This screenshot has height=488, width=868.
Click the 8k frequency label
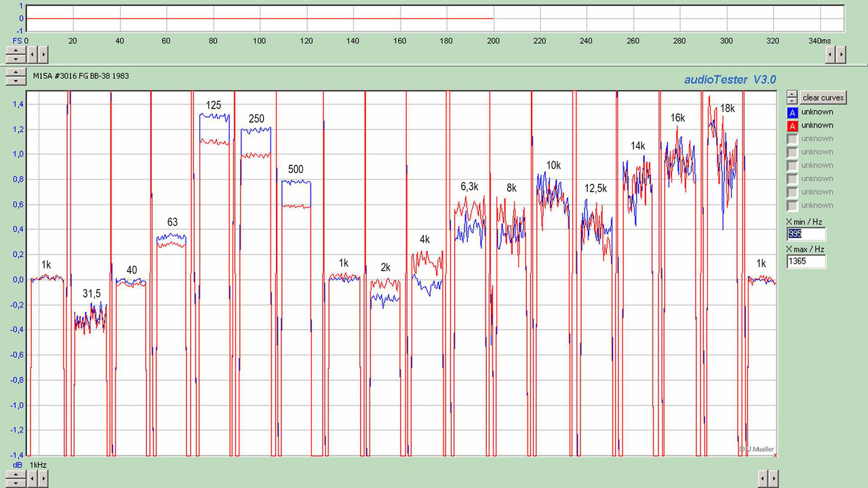[511, 188]
